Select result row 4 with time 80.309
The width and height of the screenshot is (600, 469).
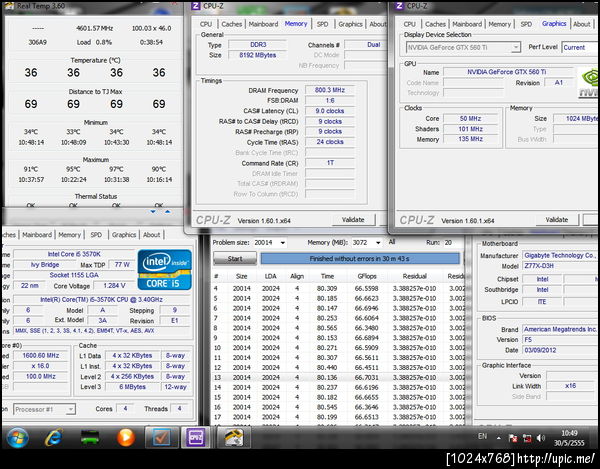point(338,288)
